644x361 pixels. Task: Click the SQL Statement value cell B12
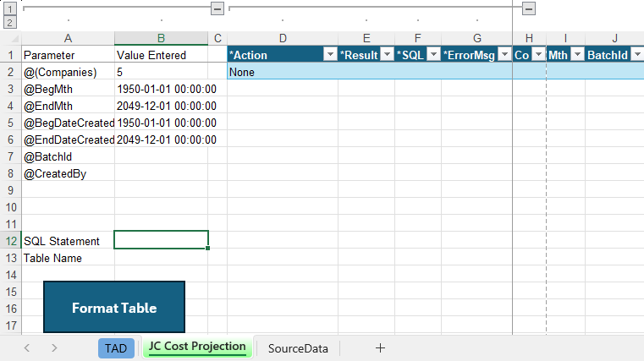pos(161,240)
